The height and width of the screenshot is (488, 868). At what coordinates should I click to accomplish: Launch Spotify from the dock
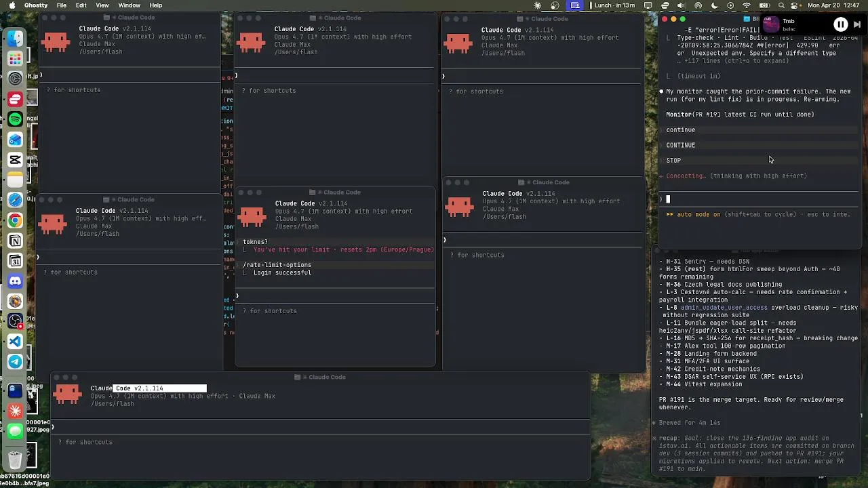15,119
